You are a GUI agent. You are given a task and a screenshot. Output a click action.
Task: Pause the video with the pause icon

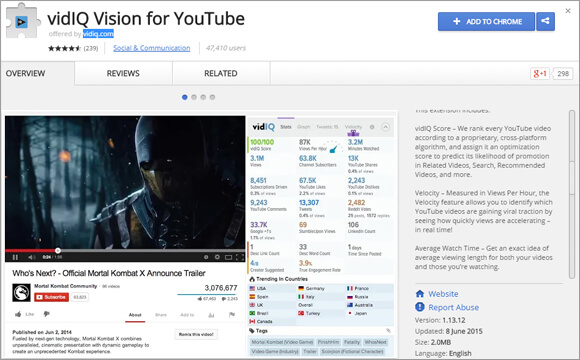pos(16,257)
